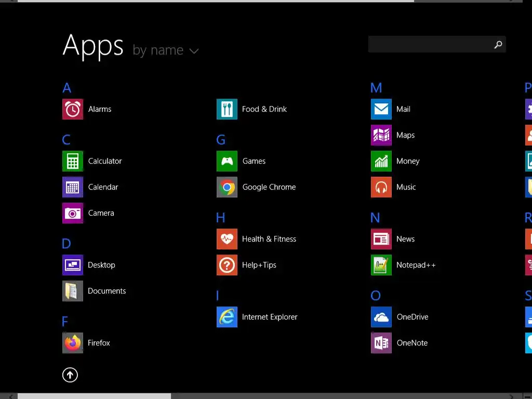Select the letter D group header

pyautogui.click(x=66, y=244)
